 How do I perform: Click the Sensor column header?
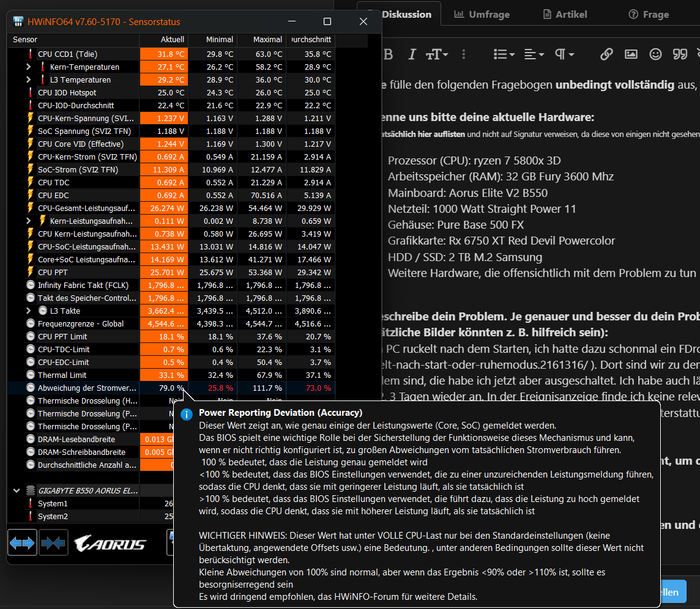(73, 40)
